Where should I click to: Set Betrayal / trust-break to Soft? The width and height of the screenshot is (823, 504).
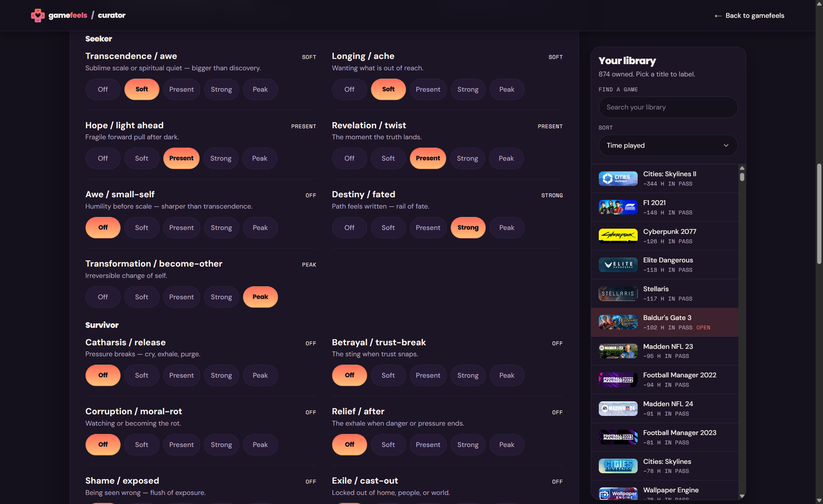coord(388,375)
